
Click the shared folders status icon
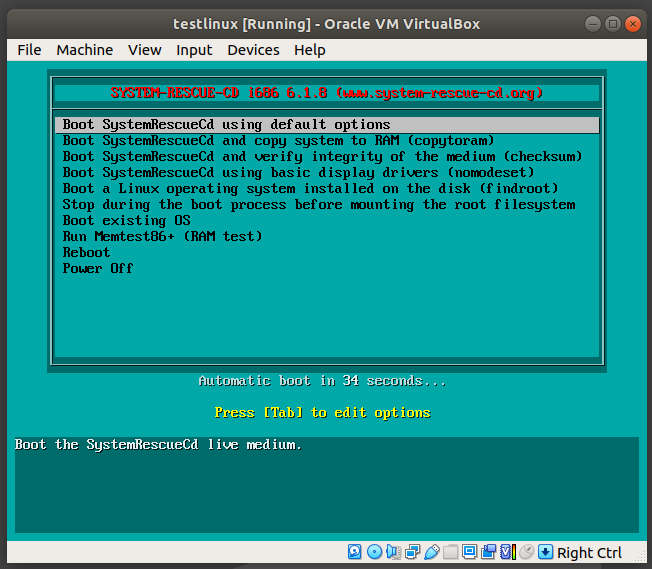(x=450, y=552)
